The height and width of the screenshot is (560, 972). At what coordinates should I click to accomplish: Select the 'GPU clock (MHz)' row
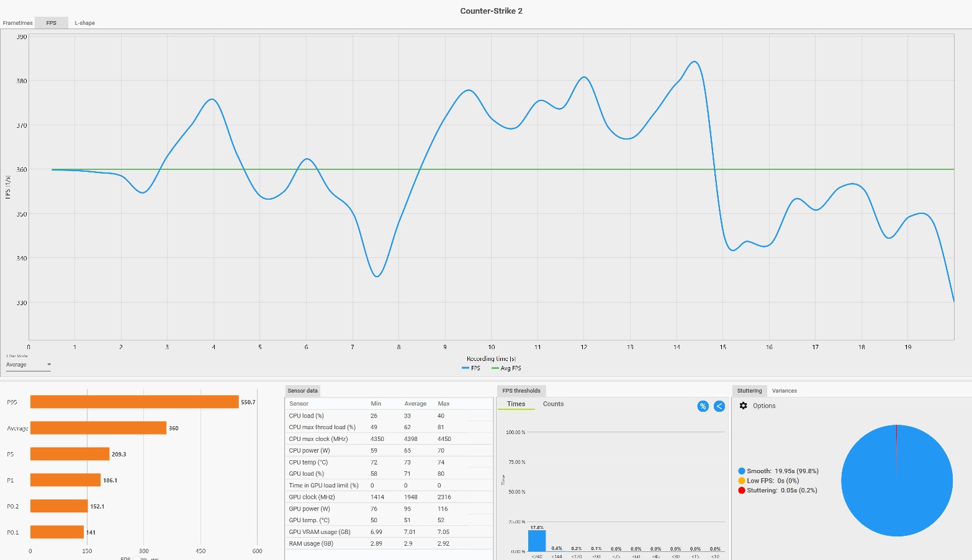point(389,497)
